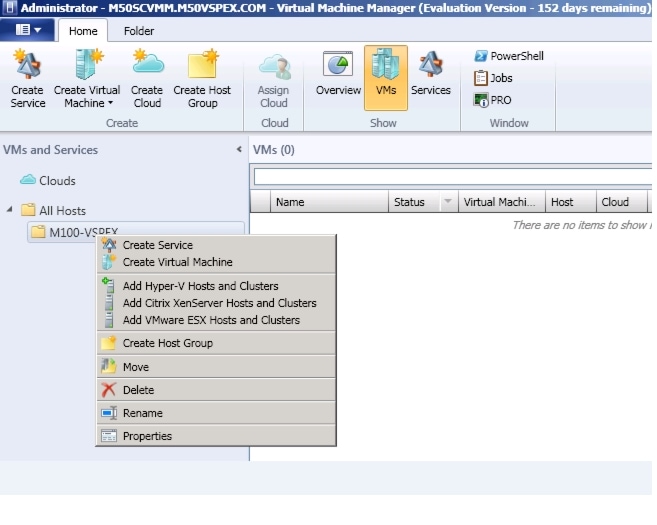Image resolution: width=657 pixels, height=525 pixels.
Task: Choose Move from the context menu
Action: click(x=216, y=367)
